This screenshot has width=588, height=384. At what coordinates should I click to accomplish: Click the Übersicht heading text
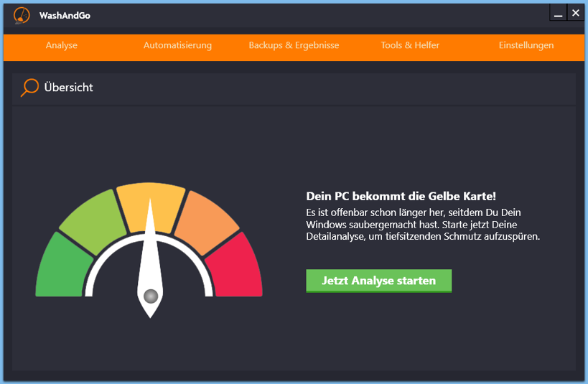tap(69, 88)
